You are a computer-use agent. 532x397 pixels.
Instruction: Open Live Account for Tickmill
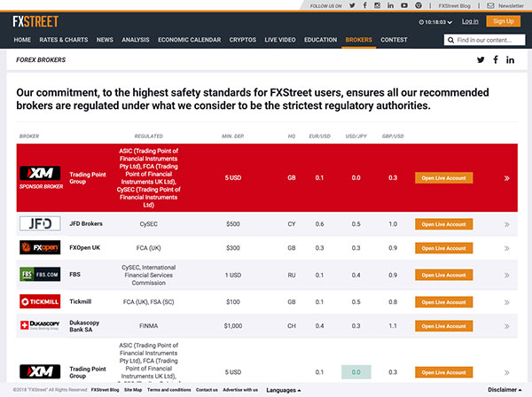pos(444,302)
